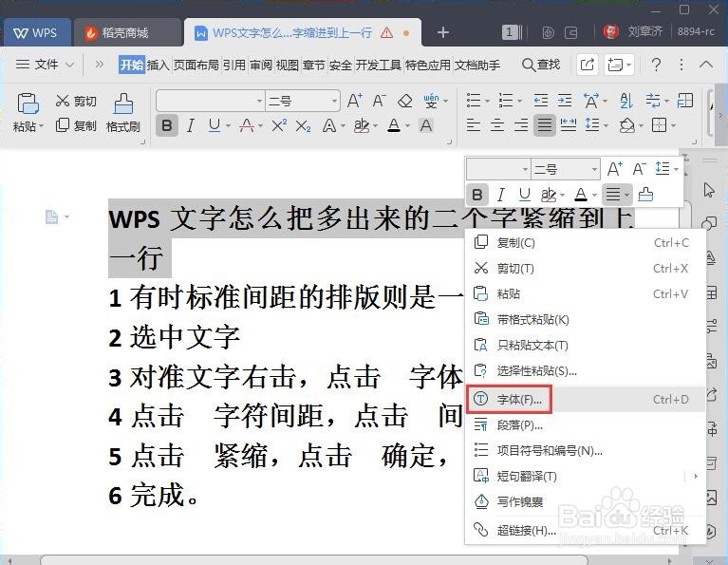The height and width of the screenshot is (565, 728).
Task: Align text left in ribbon
Action: pyautogui.click(x=473, y=125)
